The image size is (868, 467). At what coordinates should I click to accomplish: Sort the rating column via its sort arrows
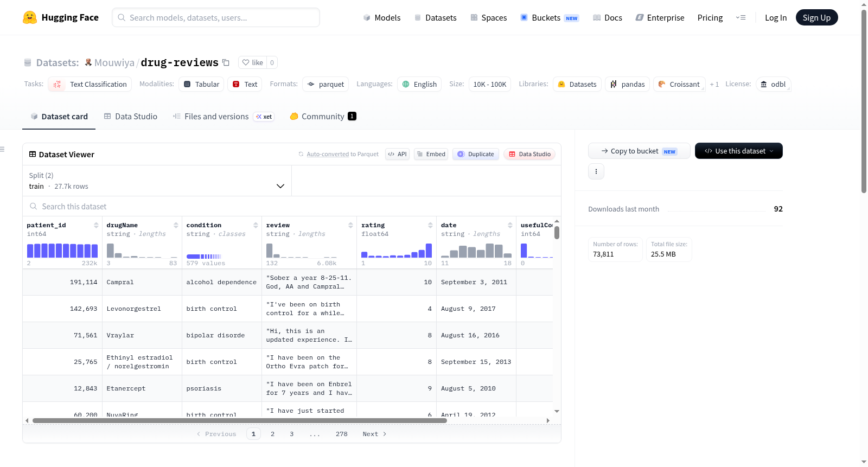click(430, 225)
